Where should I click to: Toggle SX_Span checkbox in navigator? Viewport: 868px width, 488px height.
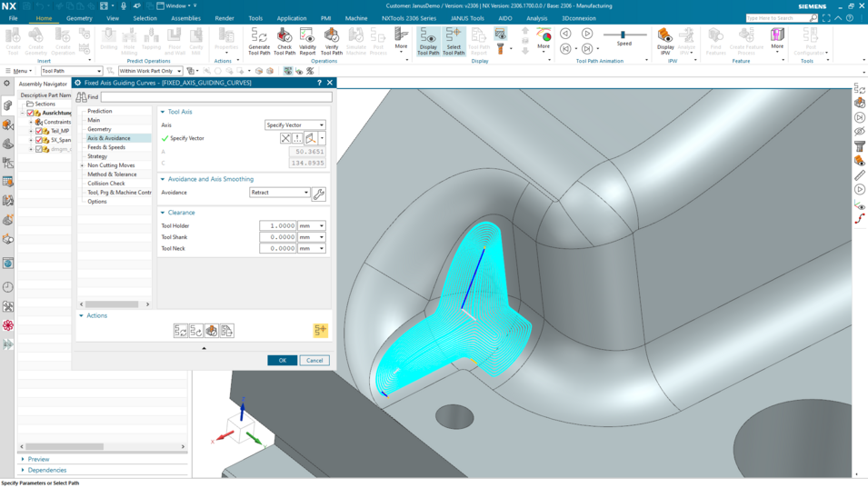pos(39,140)
